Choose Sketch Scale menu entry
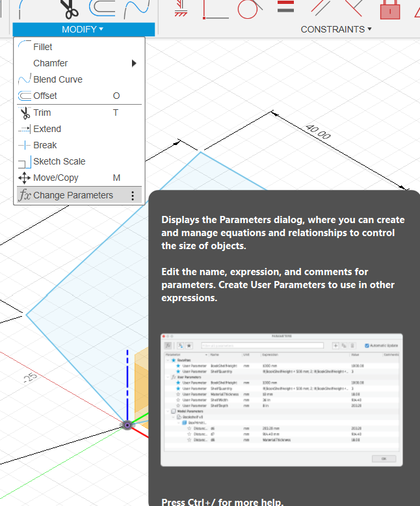Image resolution: width=420 pixels, height=506 pixels. pyautogui.click(x=79, y=161)
